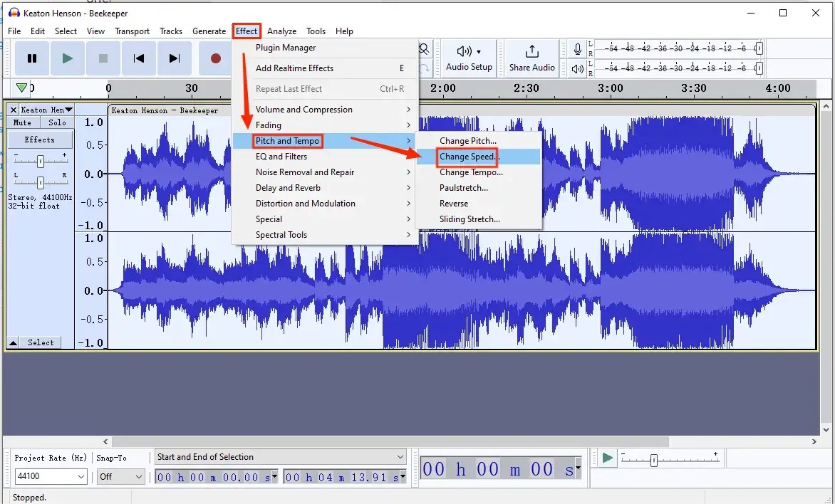Click the Share Audio button
The image size is (835, 504).
click(530, 58)
